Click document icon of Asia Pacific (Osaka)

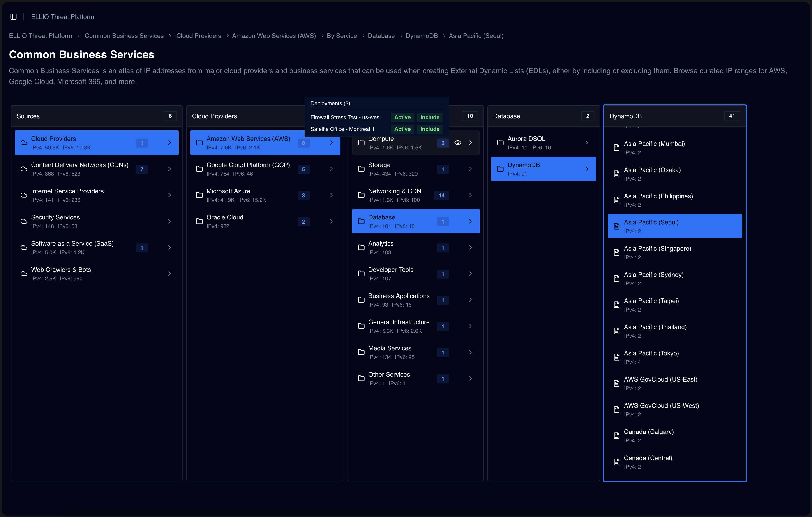tap(616, 174)
